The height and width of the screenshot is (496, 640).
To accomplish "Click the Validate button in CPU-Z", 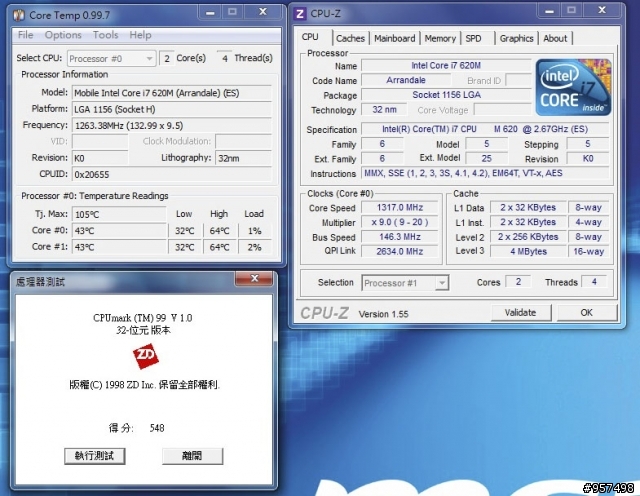I will (520, 313).
